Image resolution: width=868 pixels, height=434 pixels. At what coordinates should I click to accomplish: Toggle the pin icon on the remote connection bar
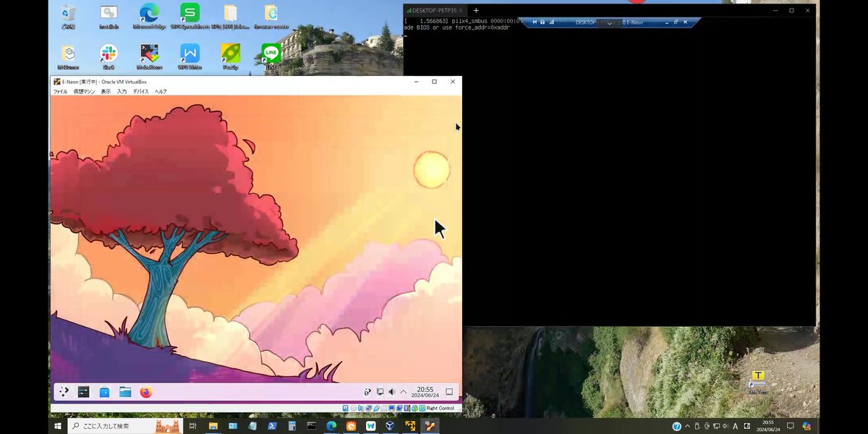(535, 22)
